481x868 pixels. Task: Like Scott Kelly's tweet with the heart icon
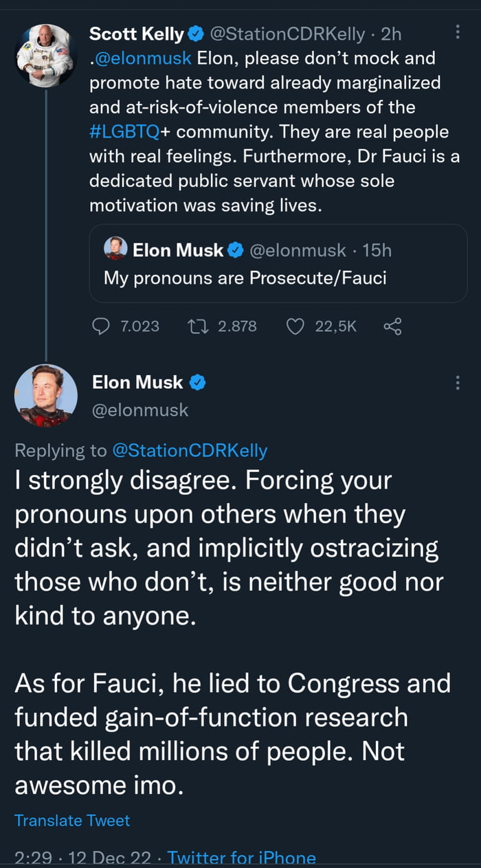295,326
